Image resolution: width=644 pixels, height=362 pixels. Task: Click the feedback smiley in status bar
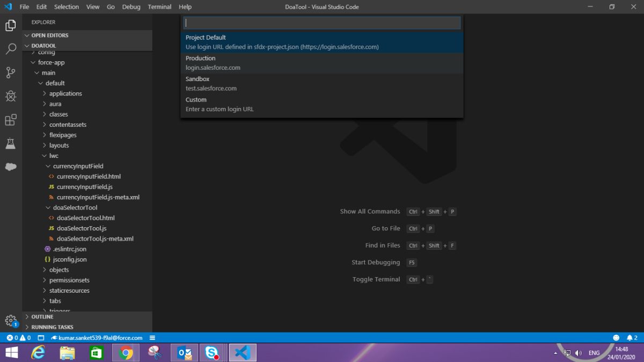tap(616, 338)
